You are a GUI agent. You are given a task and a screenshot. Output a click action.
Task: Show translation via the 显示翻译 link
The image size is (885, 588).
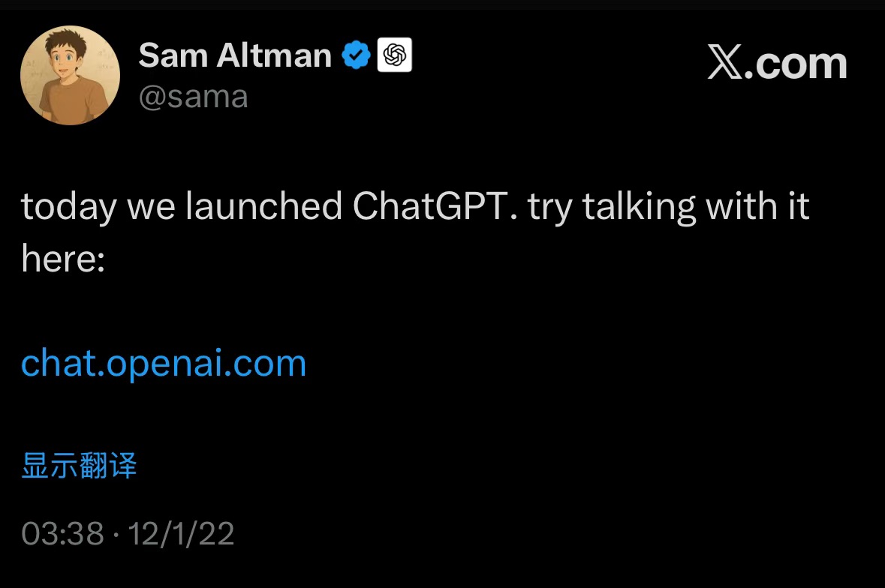(79, 466)
